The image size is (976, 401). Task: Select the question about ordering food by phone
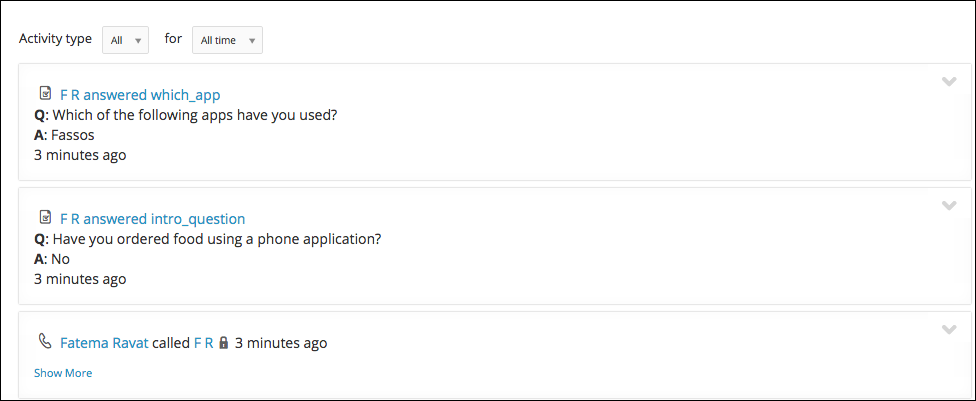[217, 239]
